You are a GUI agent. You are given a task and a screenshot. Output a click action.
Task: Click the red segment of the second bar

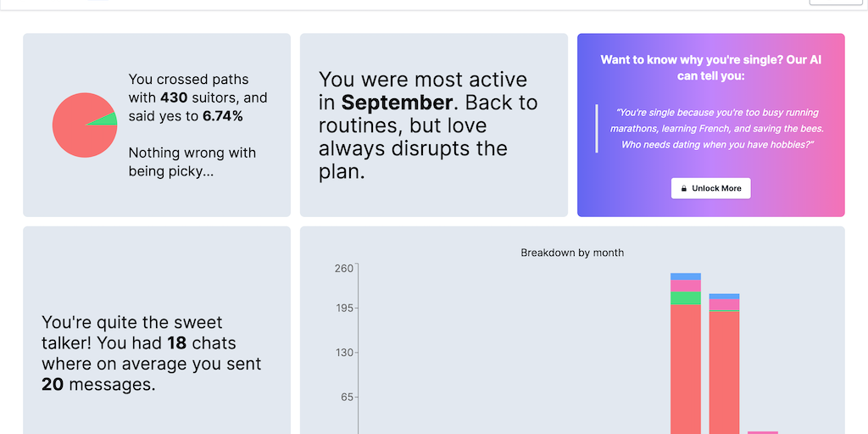click(724, 373)
